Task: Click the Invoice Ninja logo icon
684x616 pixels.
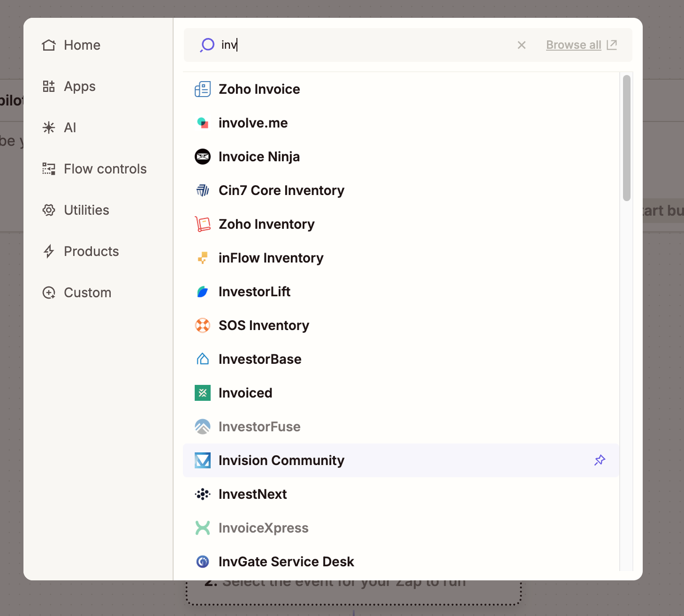Action: pos(203,157)
